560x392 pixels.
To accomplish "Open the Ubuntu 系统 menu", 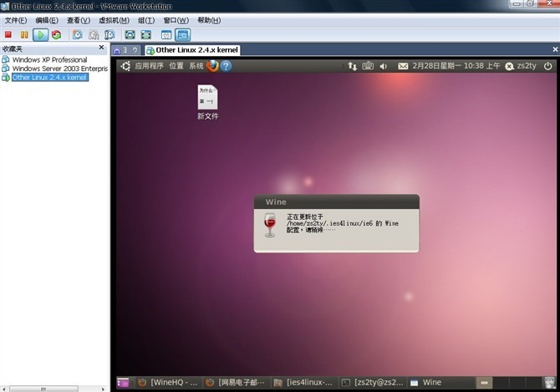I will [x=196, y=66].
